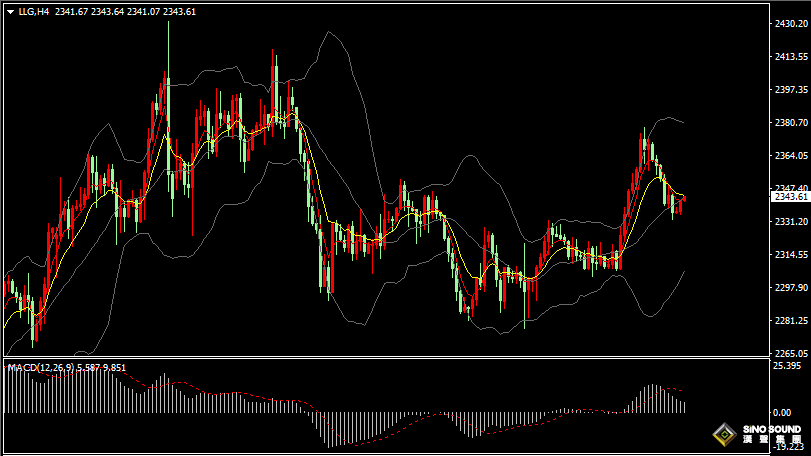Click the 25.395 MACD scale label
This screenshot has height=456, width=811.
[x=787, y=366]
